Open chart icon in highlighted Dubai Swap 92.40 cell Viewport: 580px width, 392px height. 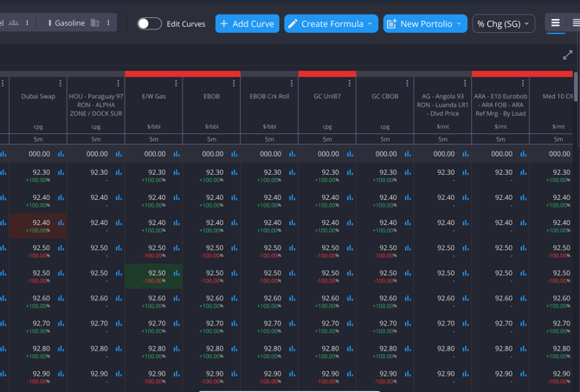61,222
